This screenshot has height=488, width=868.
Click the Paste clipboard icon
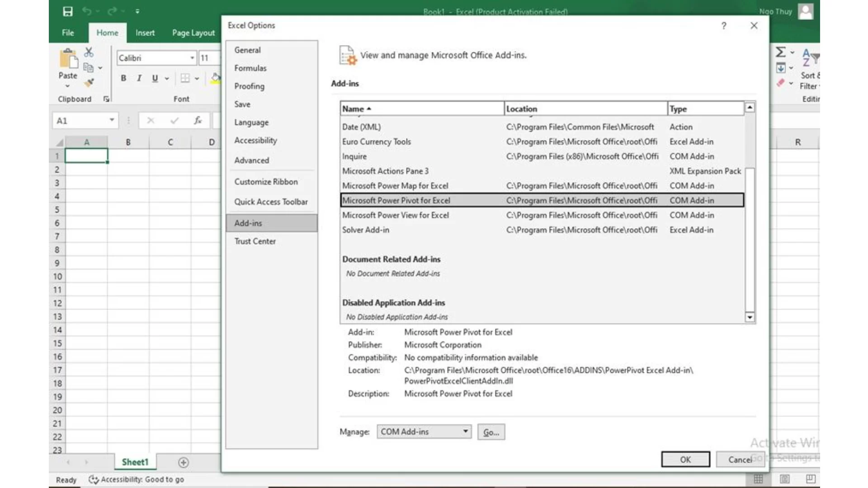pos(68,59)
